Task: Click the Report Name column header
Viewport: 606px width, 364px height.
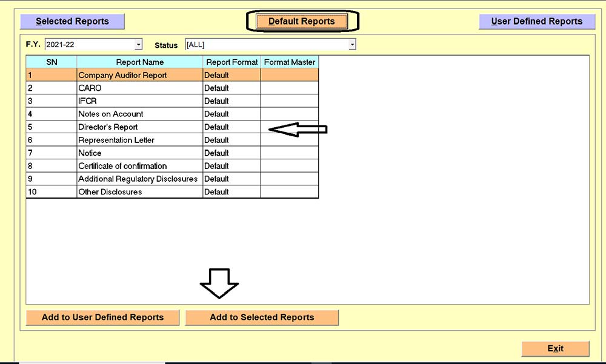Action: [139, 62]
